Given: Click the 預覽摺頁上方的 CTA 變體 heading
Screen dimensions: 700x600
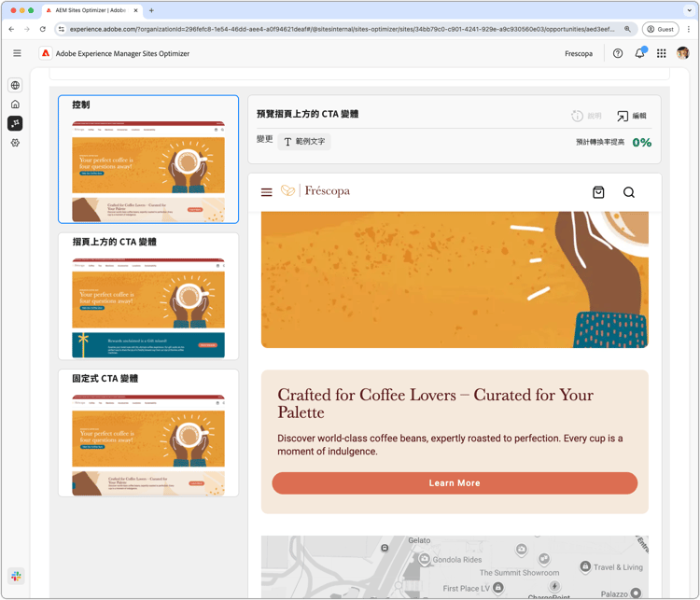Looking at the screenshot, I should tap(308, 114).
